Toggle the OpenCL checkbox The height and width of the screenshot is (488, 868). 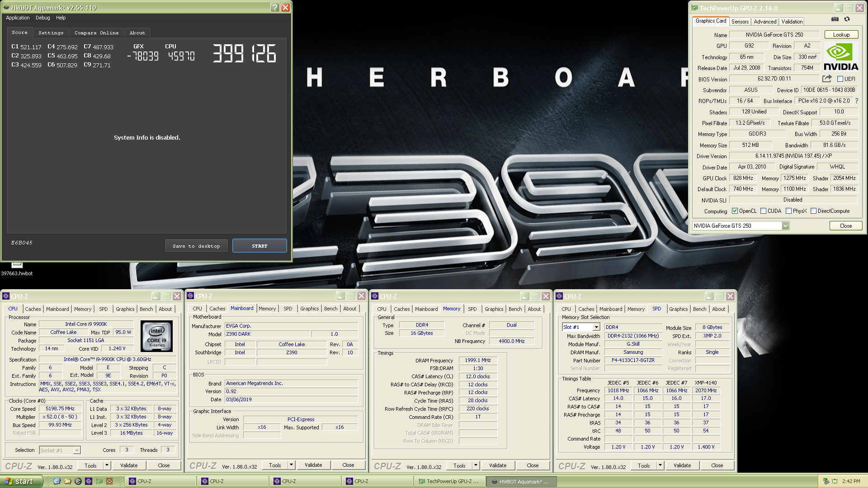coord(735,211)
